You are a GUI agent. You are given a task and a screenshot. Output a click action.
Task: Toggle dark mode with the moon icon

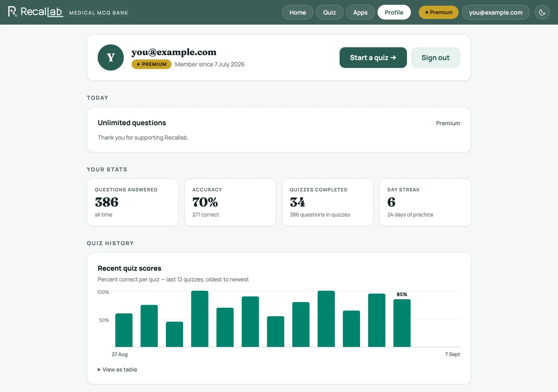point(542,12)
